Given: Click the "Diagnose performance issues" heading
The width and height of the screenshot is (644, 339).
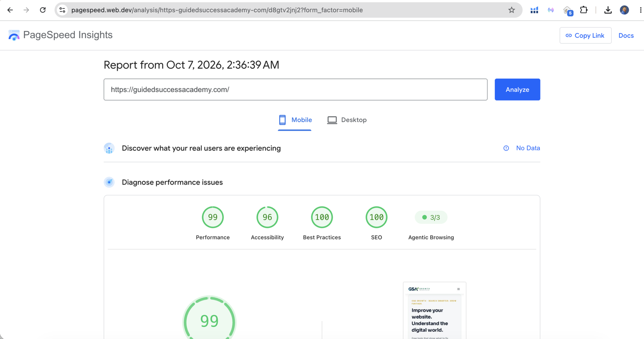Looking at the screenshot, I should pyautogui.click(x=172, y=182).
